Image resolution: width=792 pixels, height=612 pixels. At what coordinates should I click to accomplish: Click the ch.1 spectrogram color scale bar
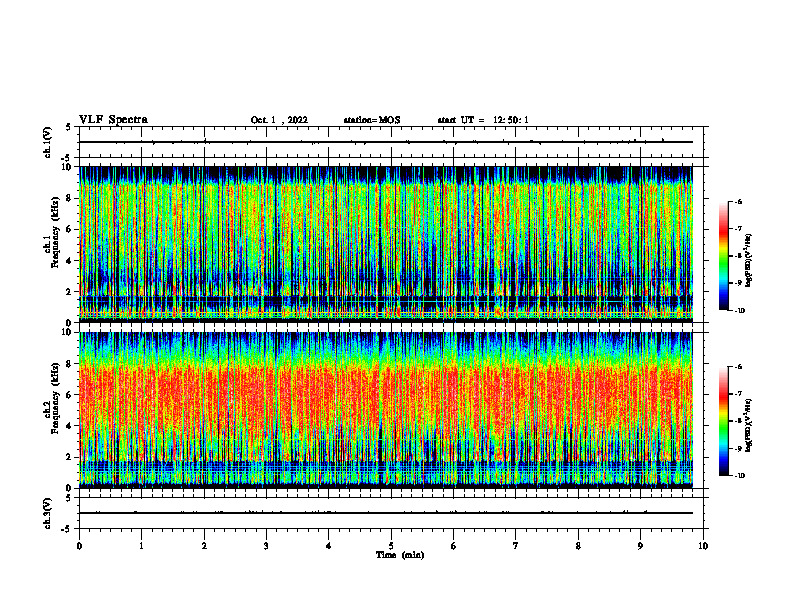tap(723, 256)
